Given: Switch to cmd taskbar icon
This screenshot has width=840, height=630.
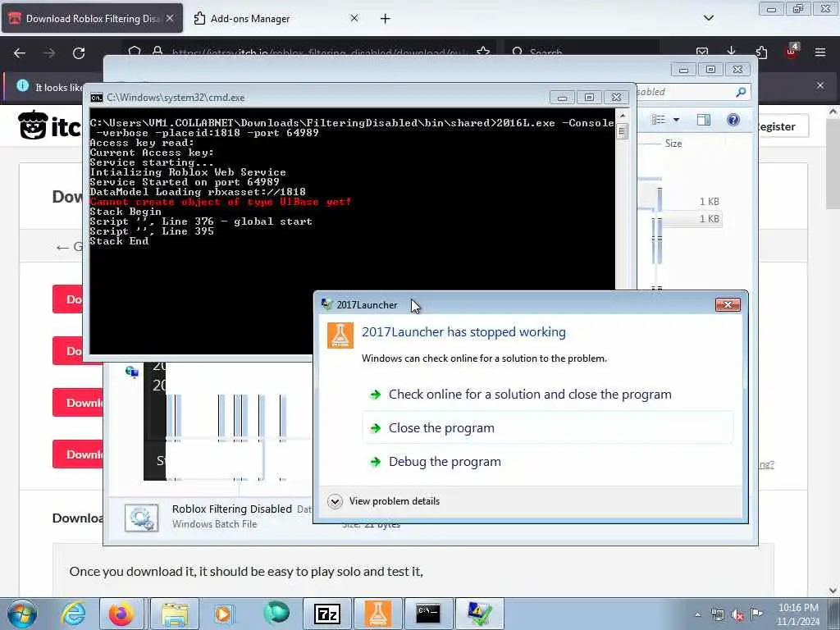Looking at the screenshot, I should pos(428,614).
